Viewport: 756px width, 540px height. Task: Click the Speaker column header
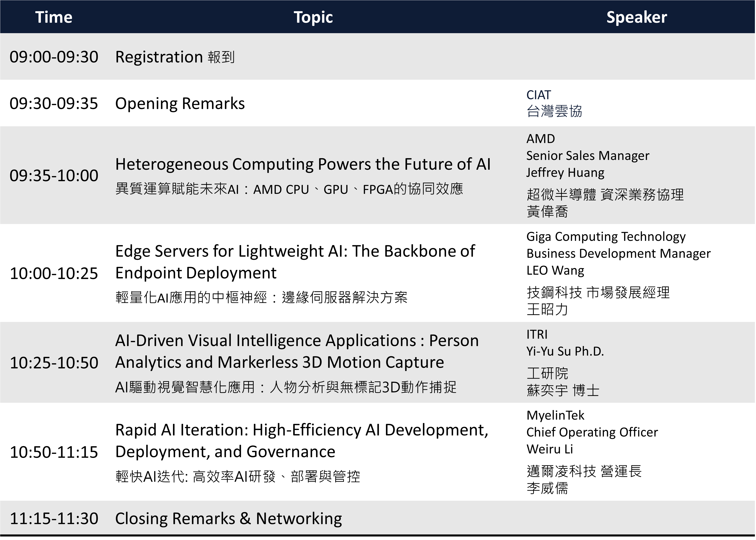tap(636, 17)
